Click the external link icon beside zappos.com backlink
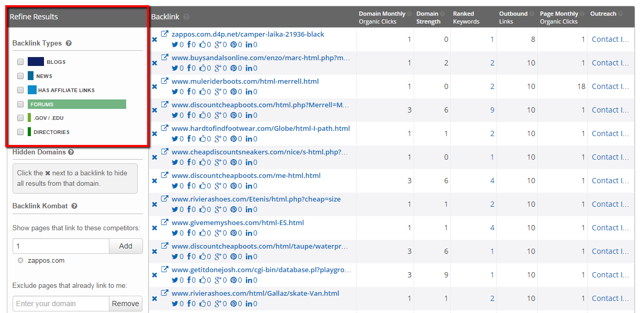 pyautogui.click(x=165, y=33)
